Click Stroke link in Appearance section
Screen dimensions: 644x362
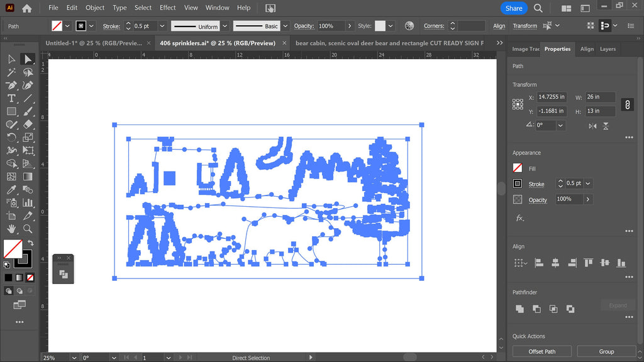536,184
